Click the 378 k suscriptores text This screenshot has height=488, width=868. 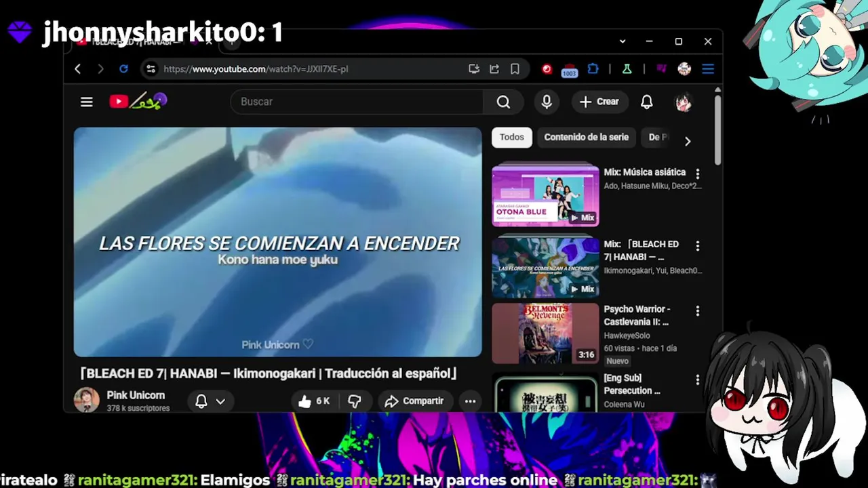[x=138, y=409]
